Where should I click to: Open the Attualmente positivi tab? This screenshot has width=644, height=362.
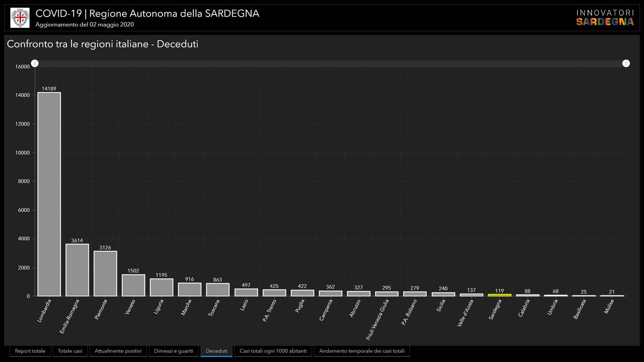pos(118,351)
